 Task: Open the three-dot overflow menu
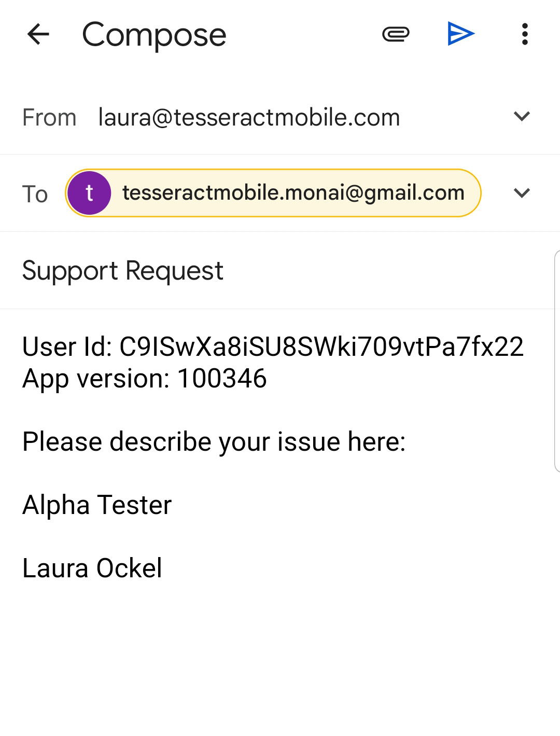(525, 34)
